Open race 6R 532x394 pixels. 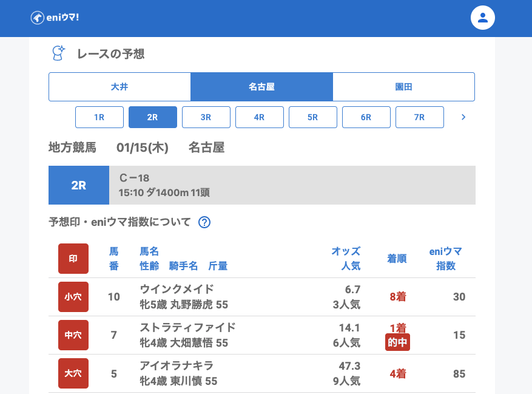coord(366,117)
